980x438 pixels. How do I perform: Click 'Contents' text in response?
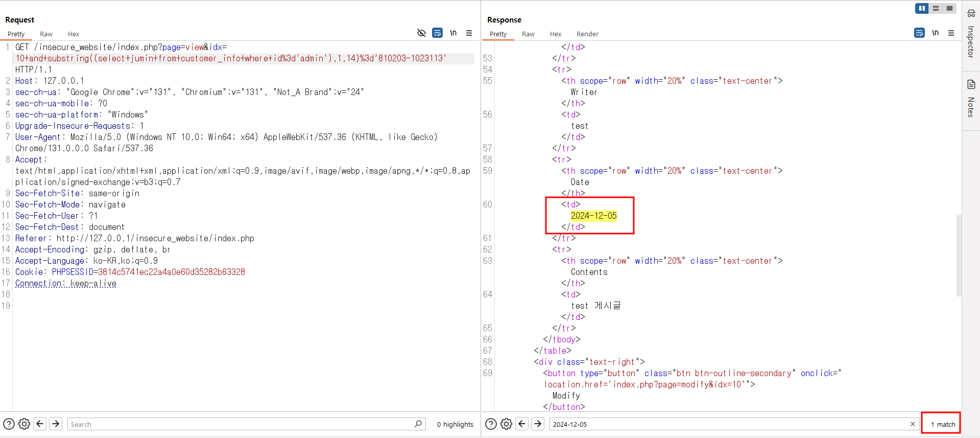coord(589,272)
